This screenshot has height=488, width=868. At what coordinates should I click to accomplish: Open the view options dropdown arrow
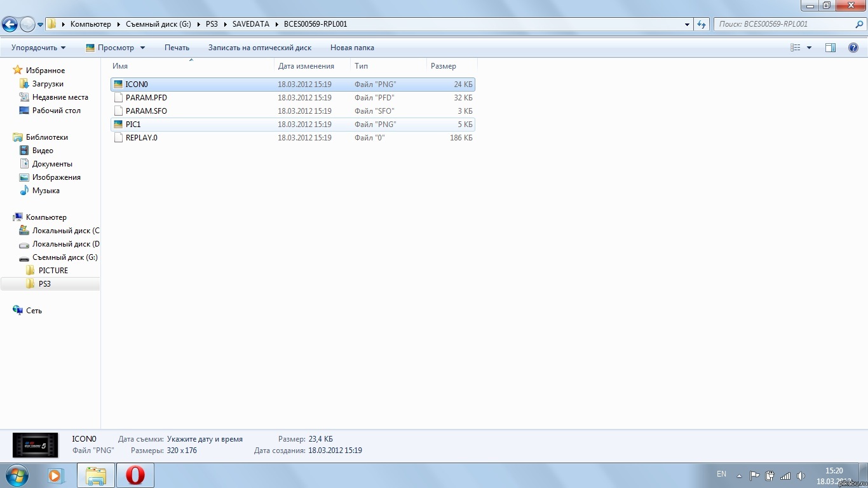tap(809, 48)
